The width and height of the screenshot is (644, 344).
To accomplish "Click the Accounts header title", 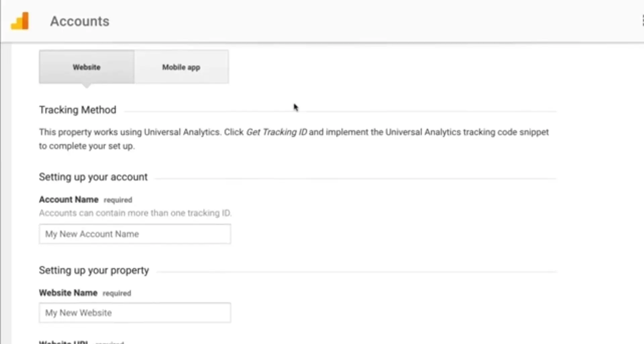I will tap(80, 21).
